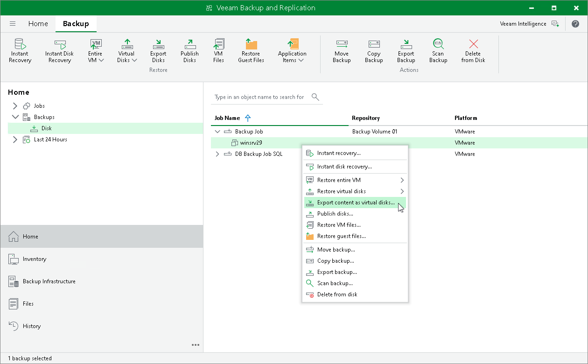
Task: Collapse the Backups tree node
Action: pos(15,117)
